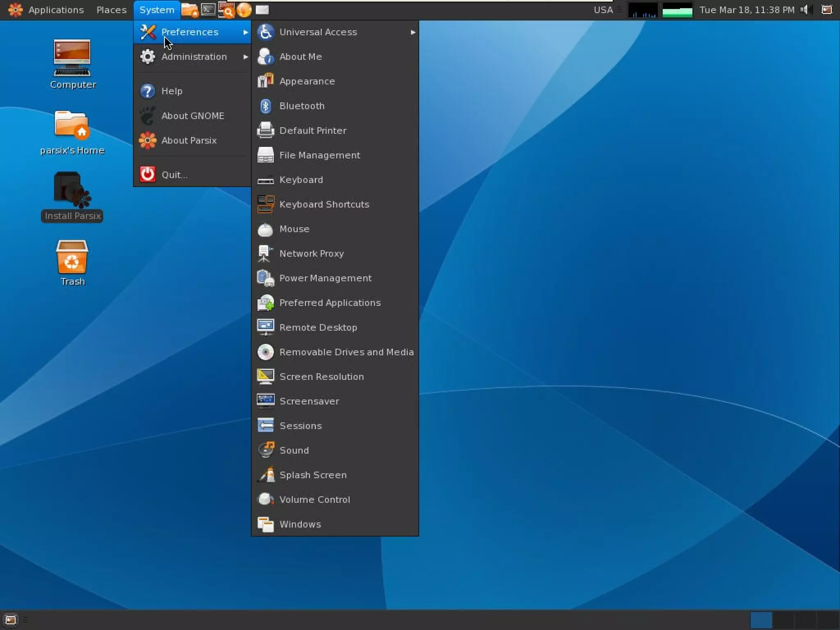Click the Sound preferences icon
Image resolution: width=840 pixels, height=630 pixels.
tap(265, 450)
